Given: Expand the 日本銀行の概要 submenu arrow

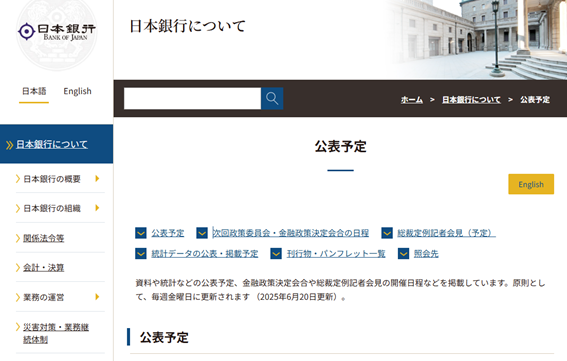Looking at the screenshot, I should tap(97, 178).
